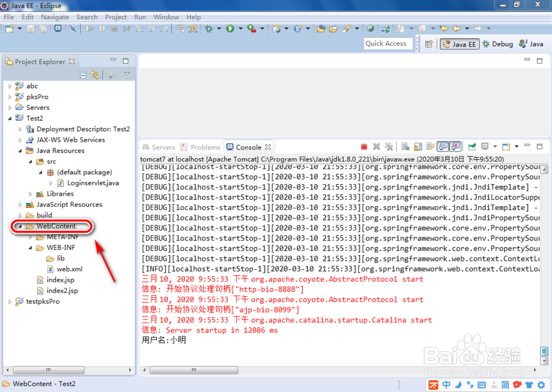The image size is (552, 392).
Task: Toggle Scroll Lock in the Console
Action: 418,147
